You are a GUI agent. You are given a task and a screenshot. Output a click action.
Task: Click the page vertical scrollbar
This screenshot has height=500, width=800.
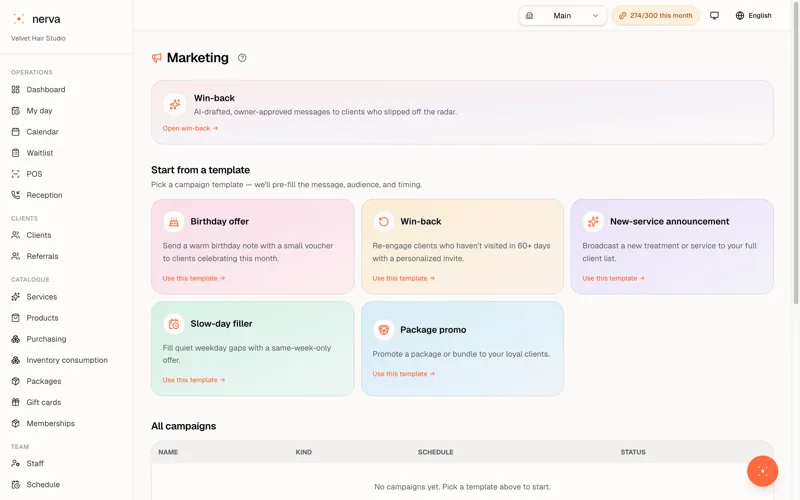(x=796, y=153)
